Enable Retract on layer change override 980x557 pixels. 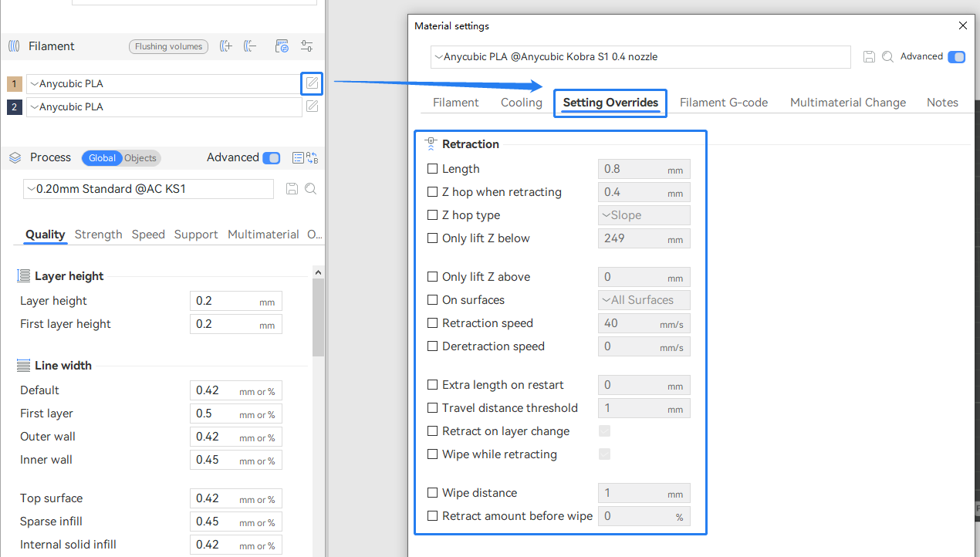point(432,431)
